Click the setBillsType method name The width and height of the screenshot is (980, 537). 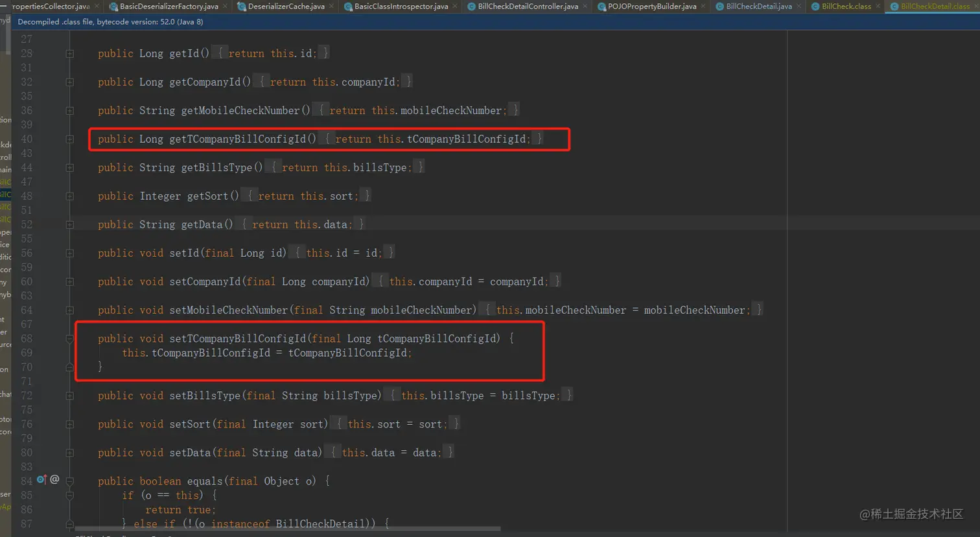[205, 396]
